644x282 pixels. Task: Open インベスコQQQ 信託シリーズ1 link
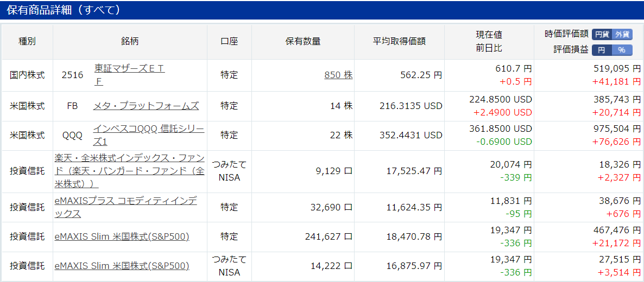pyautogui.click(x=149, y=136)
